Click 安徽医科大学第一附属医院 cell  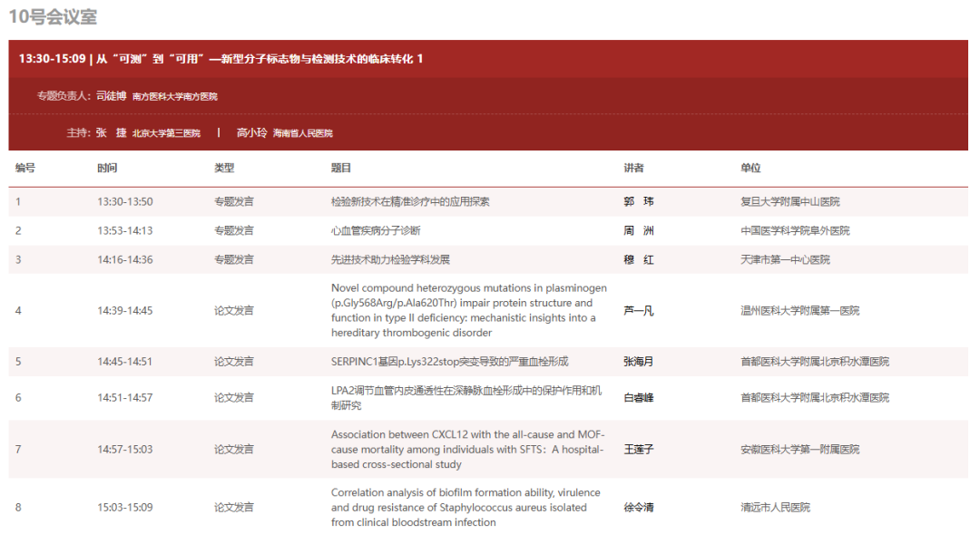tap(800, 449)
